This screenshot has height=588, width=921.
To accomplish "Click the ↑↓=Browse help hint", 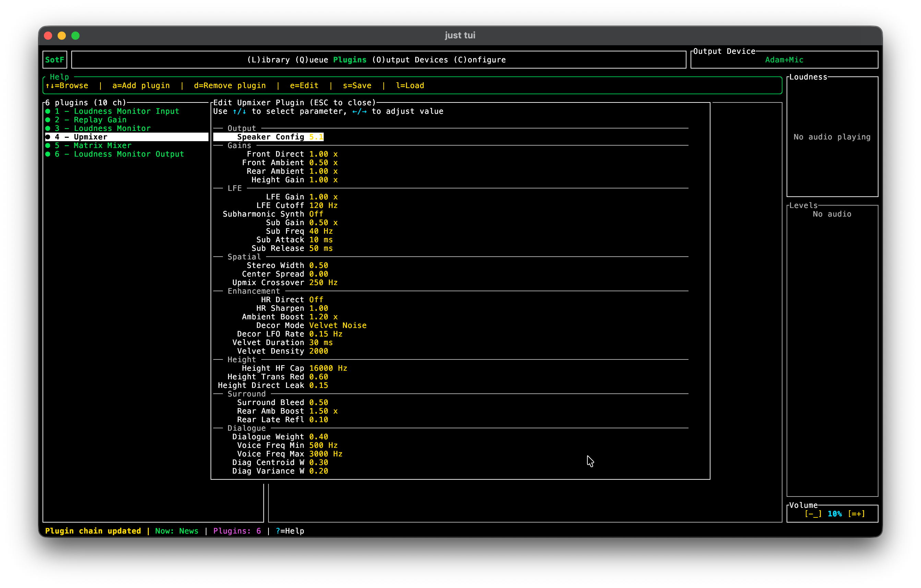I will (67, 86).
